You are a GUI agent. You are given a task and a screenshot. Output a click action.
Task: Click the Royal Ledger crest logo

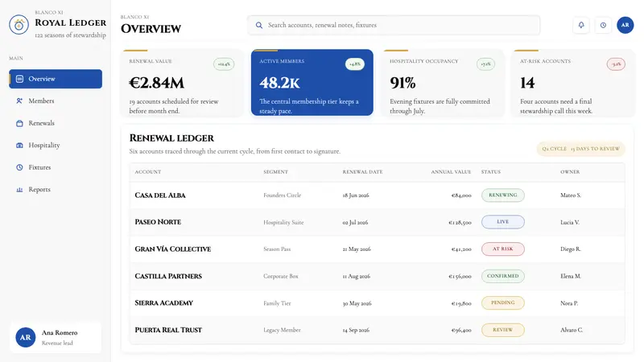[x=19, y=25]
